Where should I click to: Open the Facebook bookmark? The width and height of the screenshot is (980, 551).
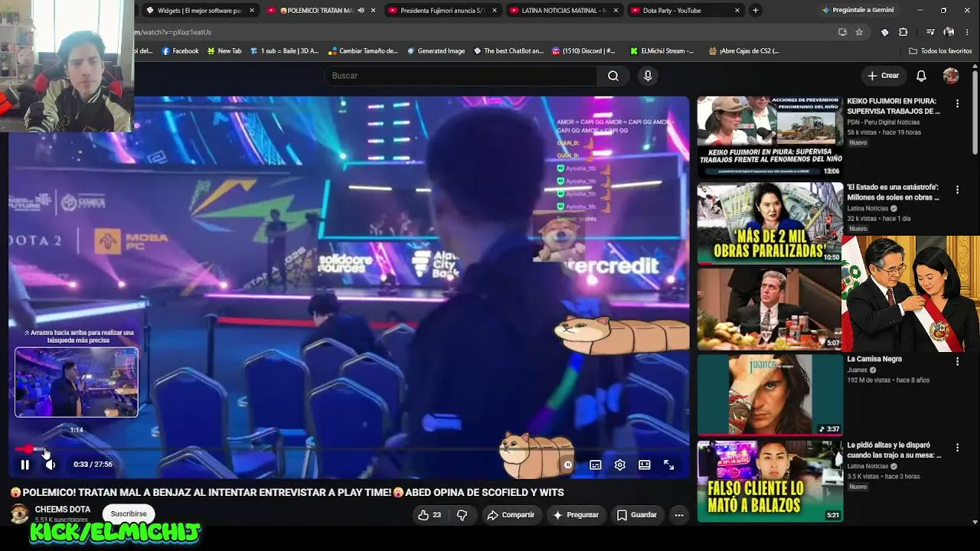point(180,51)
